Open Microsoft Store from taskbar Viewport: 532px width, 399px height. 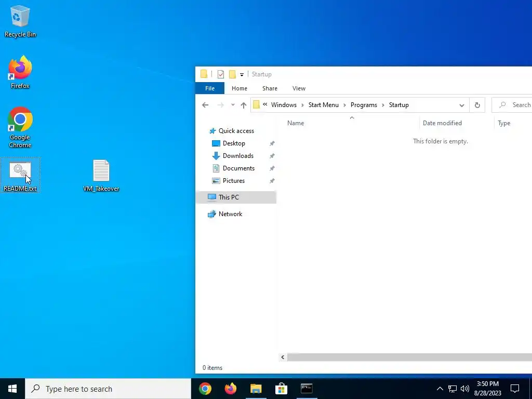pos(281,389)
